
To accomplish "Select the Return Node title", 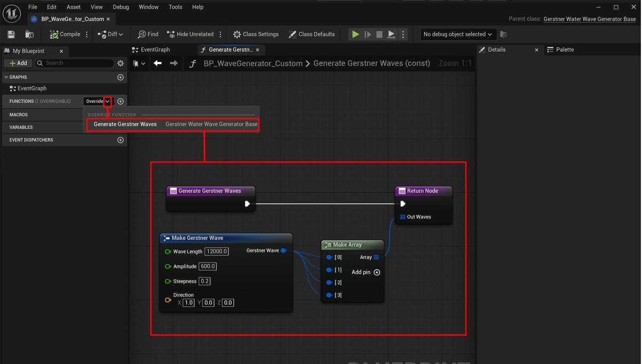I will [423, 191].
